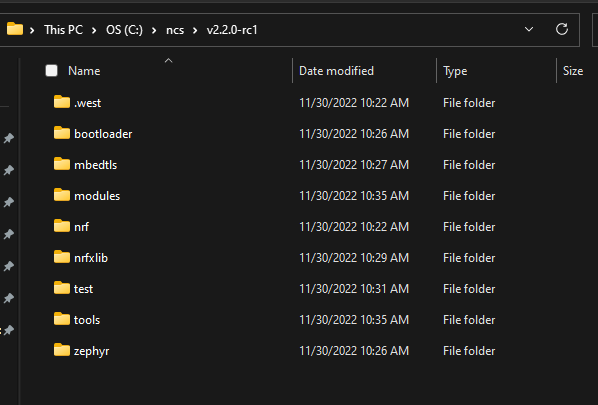Select the mbedtls folder icon
Screen dimensions: 598x405
(x=62, y=164)
